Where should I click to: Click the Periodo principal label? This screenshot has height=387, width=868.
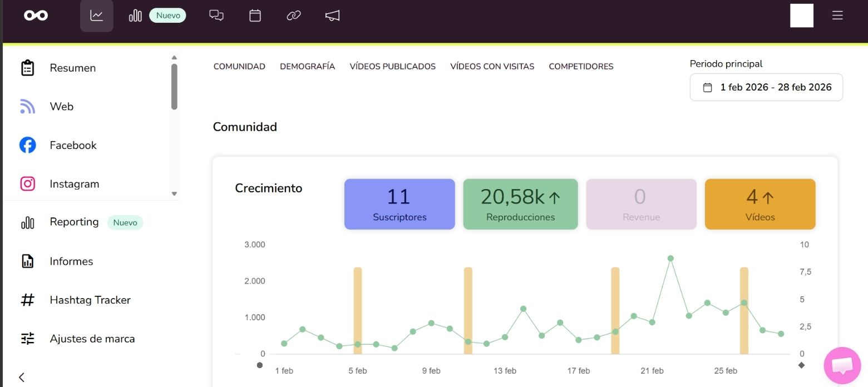pos(726,64)
